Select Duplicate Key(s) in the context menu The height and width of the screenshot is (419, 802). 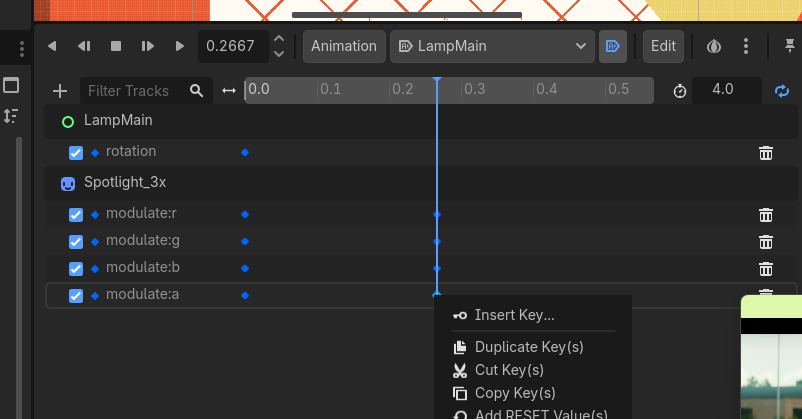(x=528, y=347)
